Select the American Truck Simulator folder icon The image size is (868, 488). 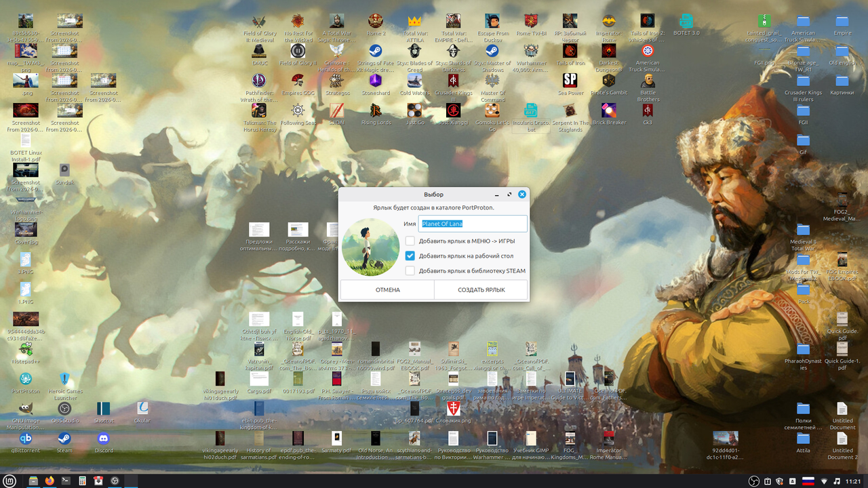click(804, 21)
